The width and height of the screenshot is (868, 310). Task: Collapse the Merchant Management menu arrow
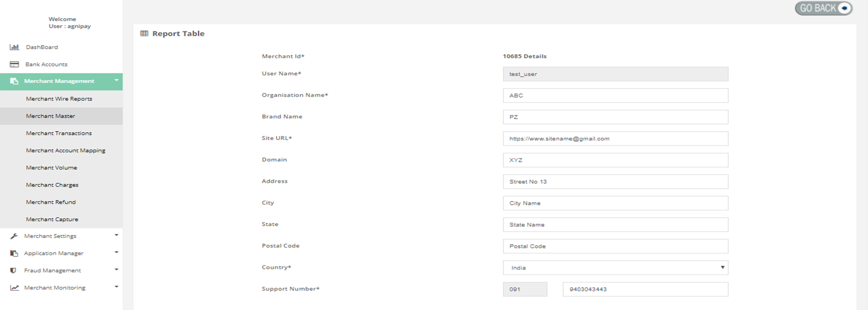pyautogui.click(x=116, y=81)
